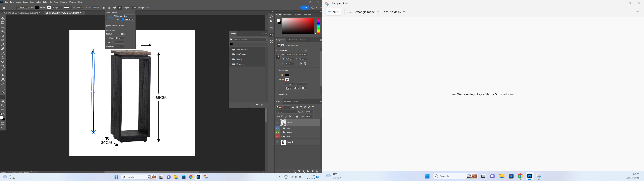The width and height of the screenshot is (644, 181).
Task: Switch to the Channels tab
Action: coord(288,102)
